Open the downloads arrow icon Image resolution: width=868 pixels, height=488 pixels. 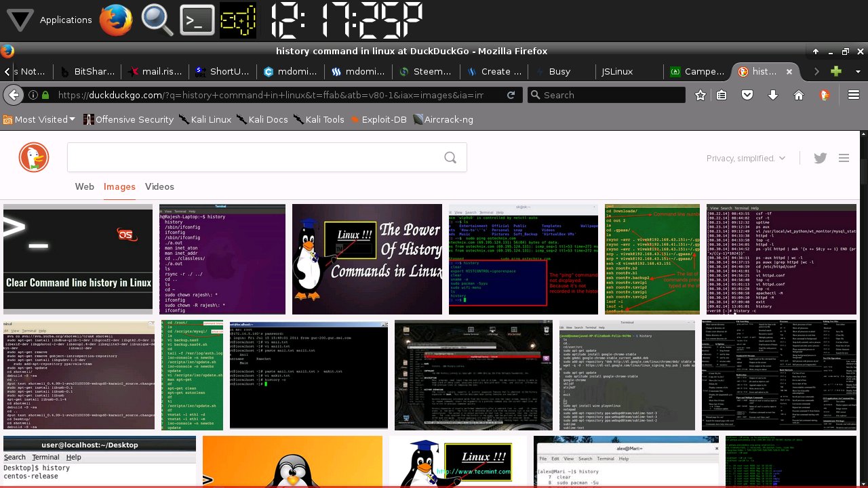coord(772,95)
